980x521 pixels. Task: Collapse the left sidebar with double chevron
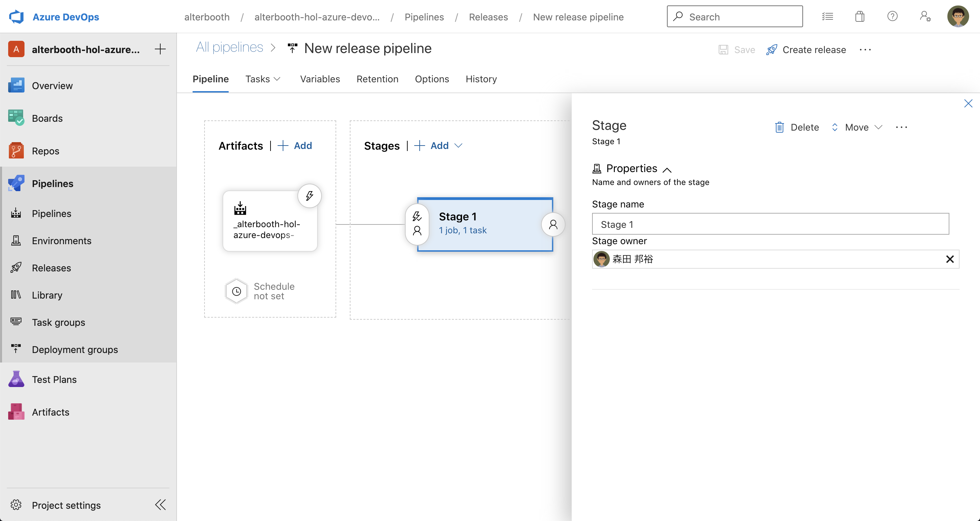[160, 505]
